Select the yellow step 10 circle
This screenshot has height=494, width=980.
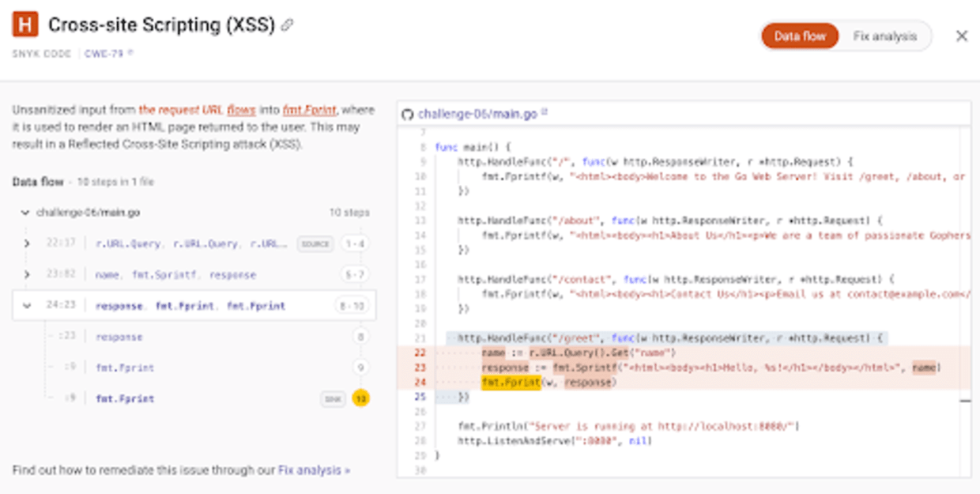pyautogui.click(x=360, y=398)
